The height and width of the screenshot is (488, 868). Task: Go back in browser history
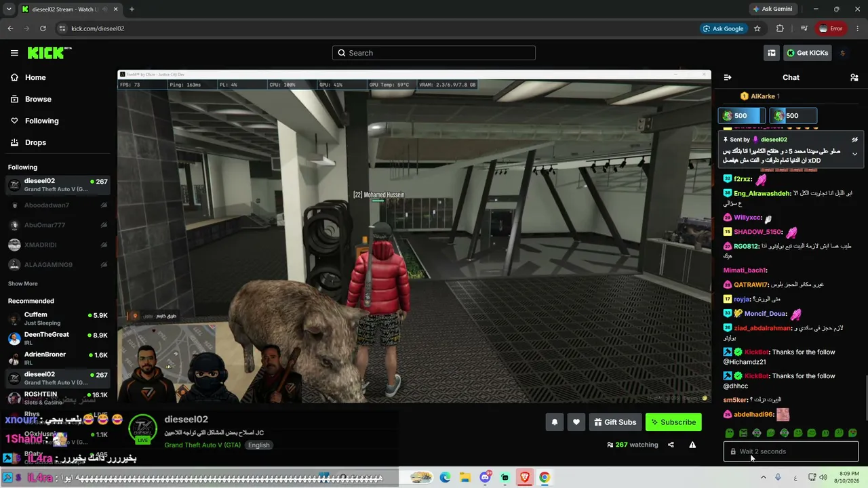(x=10, y=28)
